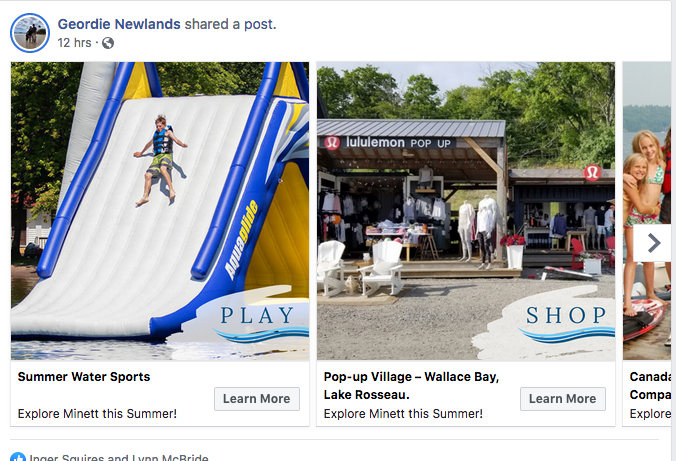Click the Geordie Newlands name link
This screenshot has width=676, height=461.
119,24
